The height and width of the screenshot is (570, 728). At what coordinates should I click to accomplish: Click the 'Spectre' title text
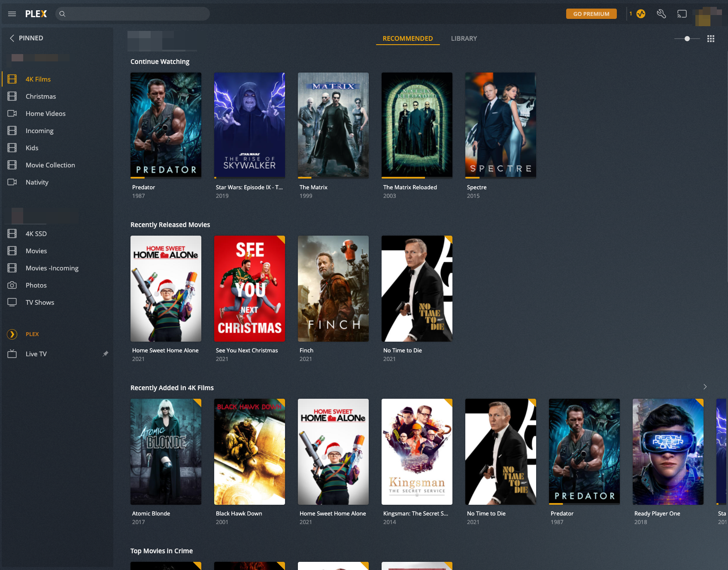(x=476, y=187)
